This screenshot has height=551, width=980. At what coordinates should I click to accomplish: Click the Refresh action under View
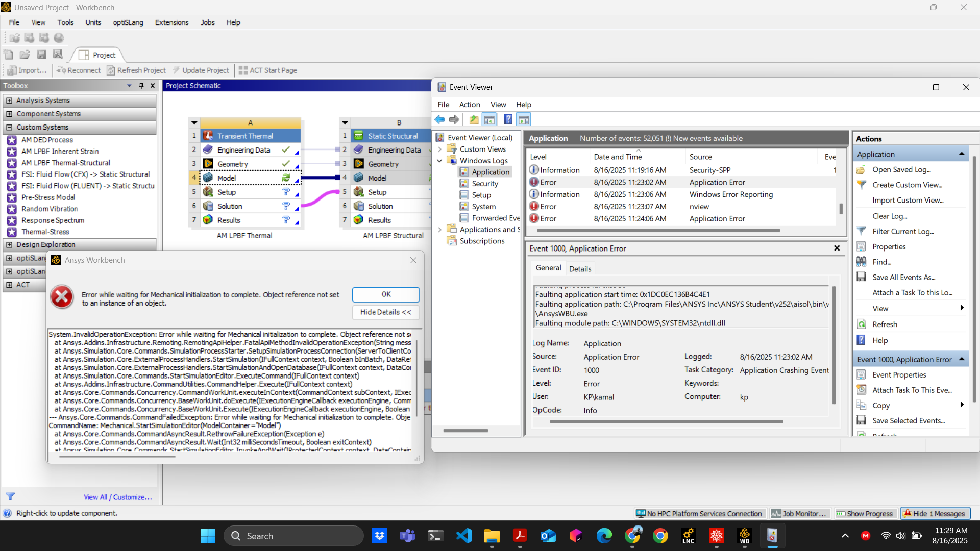885,324
